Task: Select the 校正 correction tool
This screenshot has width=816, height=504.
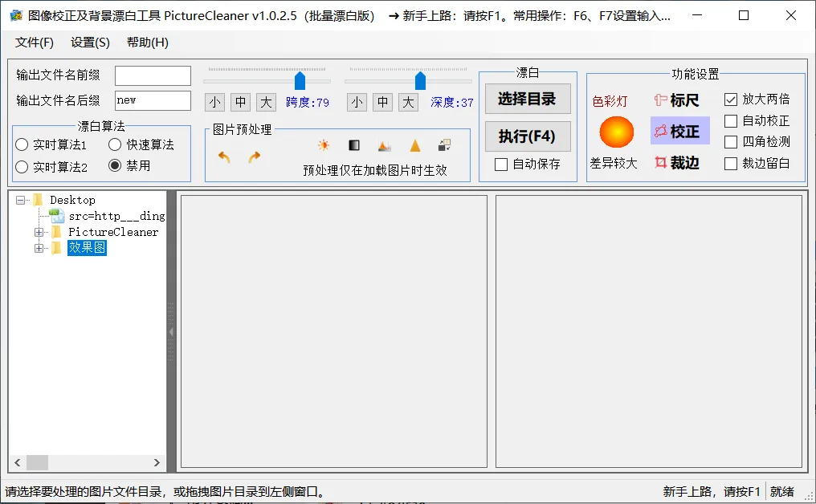Action: pos(679,131)
